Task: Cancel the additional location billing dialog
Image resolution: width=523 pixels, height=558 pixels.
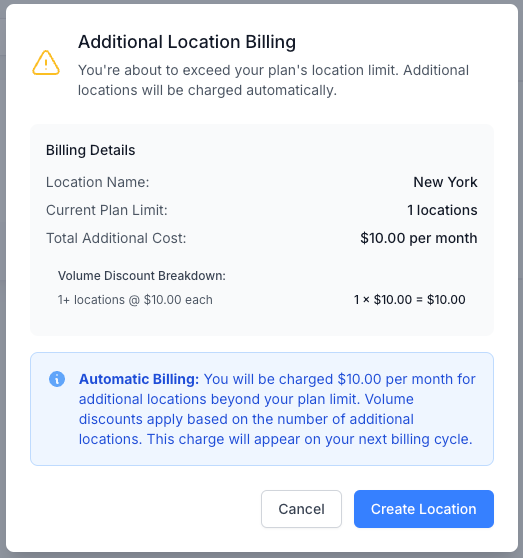Action: (x=301, y=509)
